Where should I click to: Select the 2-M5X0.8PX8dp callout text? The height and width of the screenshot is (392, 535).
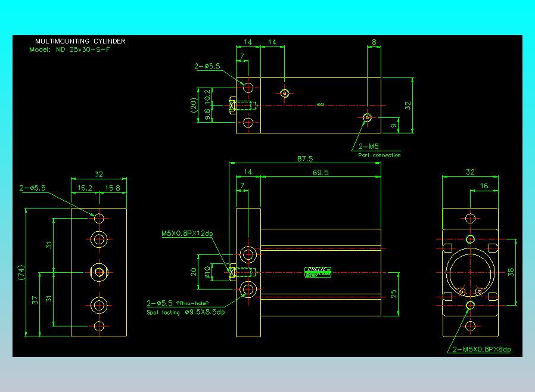coord(481,350)
